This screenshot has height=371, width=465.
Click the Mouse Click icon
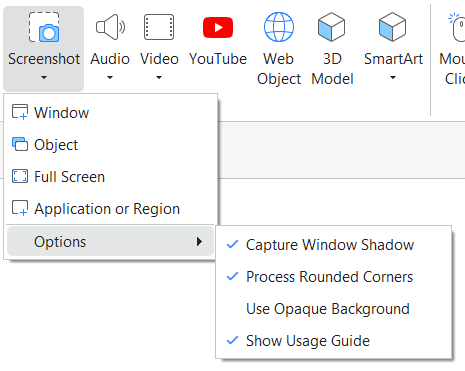point(457,27)
